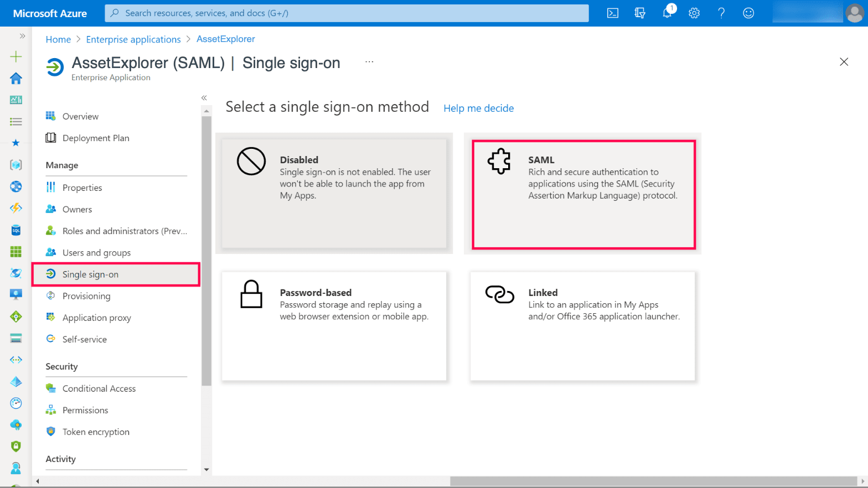Select the SAML sign-on method card
The width and height of the screenshot is (868, 488).
(583, 194)
